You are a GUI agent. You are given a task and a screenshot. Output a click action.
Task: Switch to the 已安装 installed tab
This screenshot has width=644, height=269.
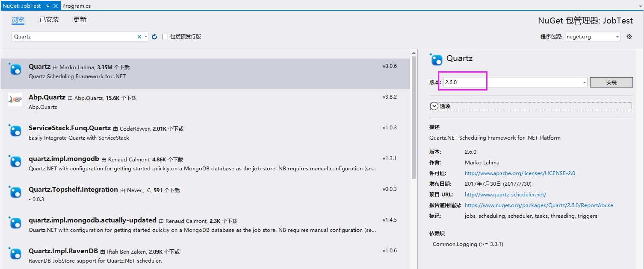[49, 20]
